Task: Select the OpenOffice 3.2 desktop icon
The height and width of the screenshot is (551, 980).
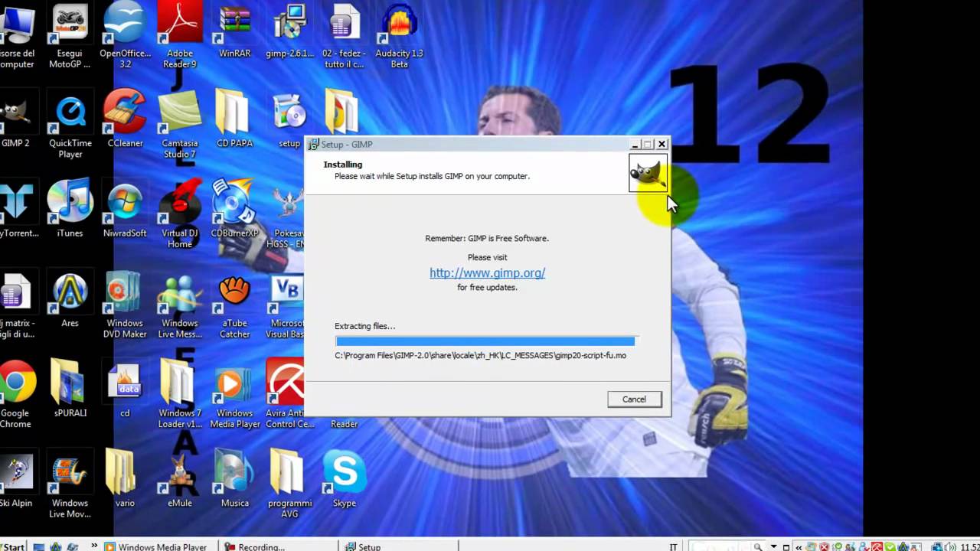Action: [x=125, y=36]
